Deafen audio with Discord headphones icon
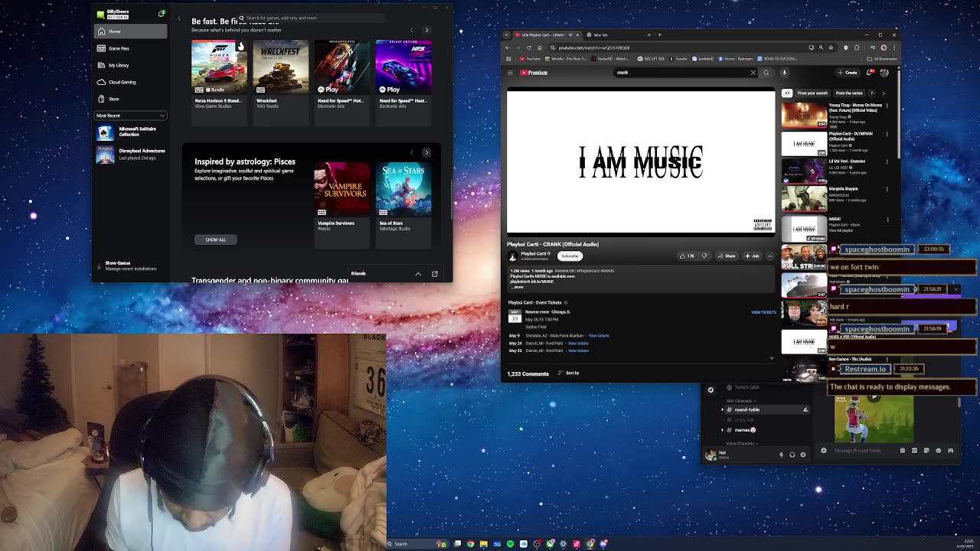Viewport: 980px width, 551px height. click(x=792, y=455)
